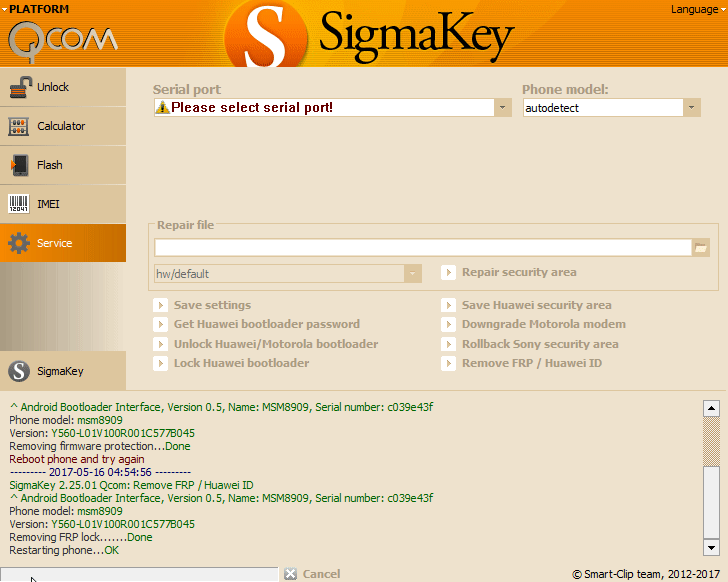
Task: Switch to the Service tab
Action: [x=63, y=243]
